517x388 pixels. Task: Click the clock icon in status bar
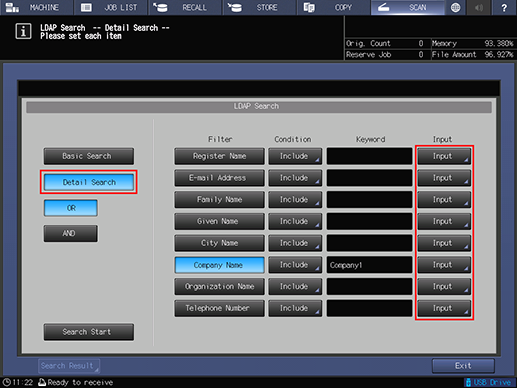tap(6, 382)
